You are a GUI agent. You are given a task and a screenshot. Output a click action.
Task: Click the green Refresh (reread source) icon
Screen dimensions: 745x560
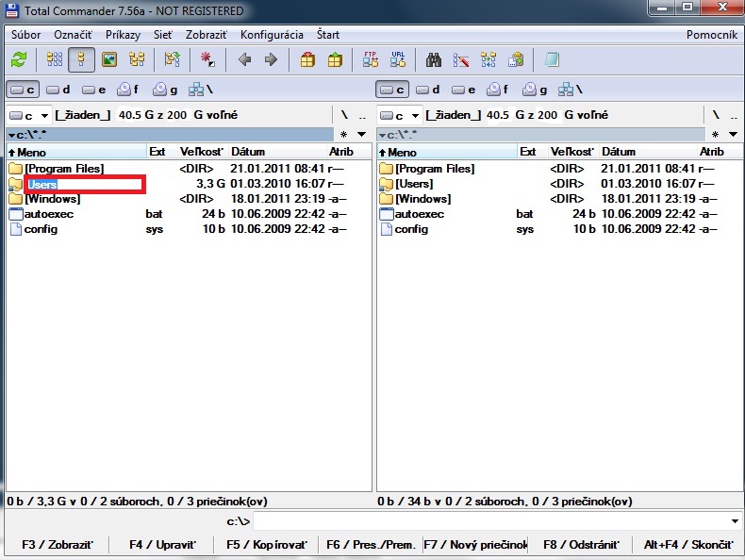click(x=19, y=59)
